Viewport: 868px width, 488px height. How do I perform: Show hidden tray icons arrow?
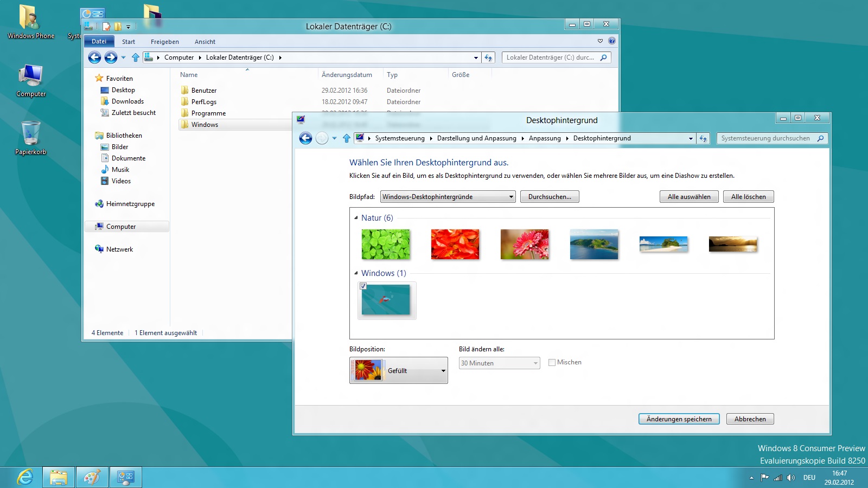751,478
